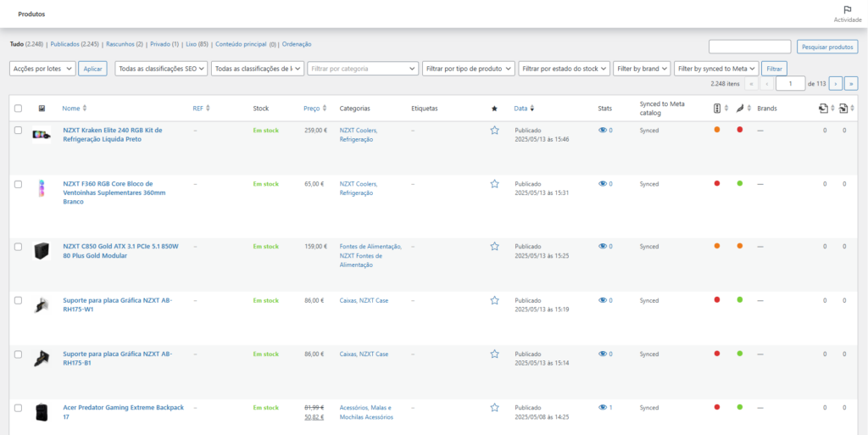Click stats eye icon for AB-RH175-W1 row
868x435 pixels.
(x=603, y=300)
